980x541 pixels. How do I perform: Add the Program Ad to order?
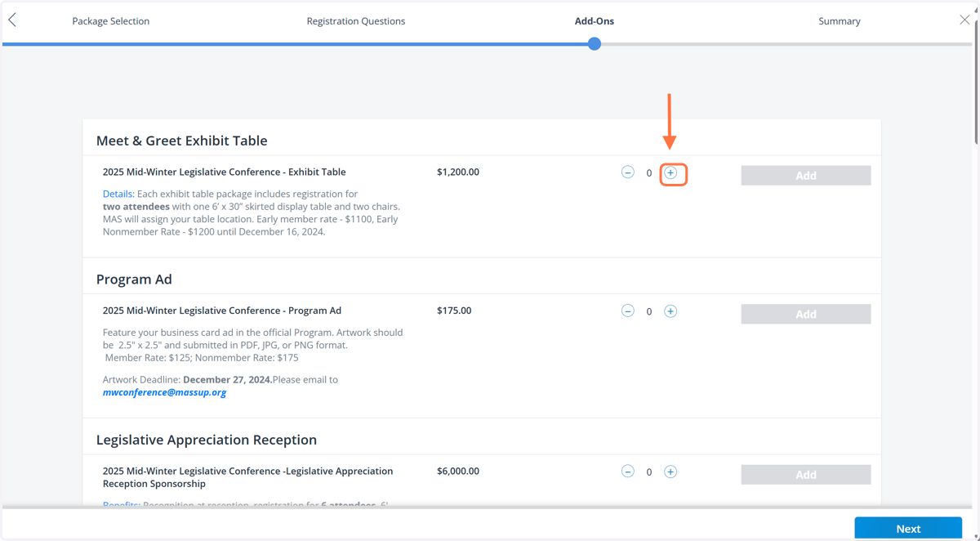point(806,314)
